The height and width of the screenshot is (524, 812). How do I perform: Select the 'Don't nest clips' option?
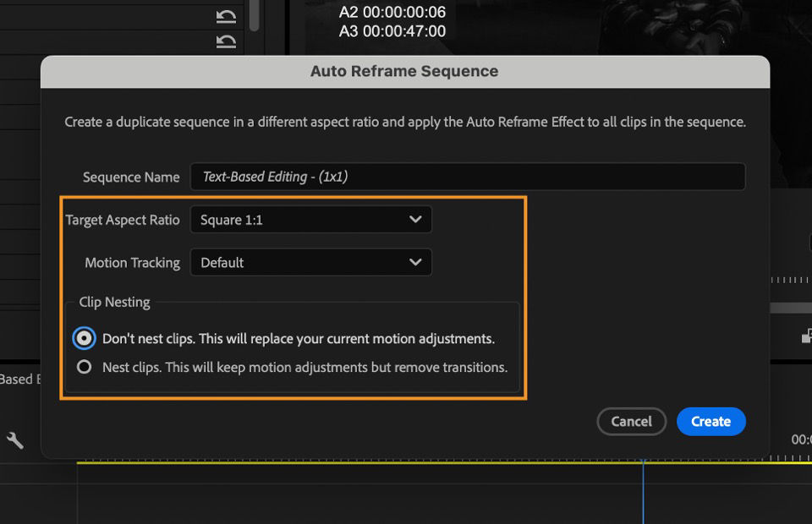pos(82,337)
